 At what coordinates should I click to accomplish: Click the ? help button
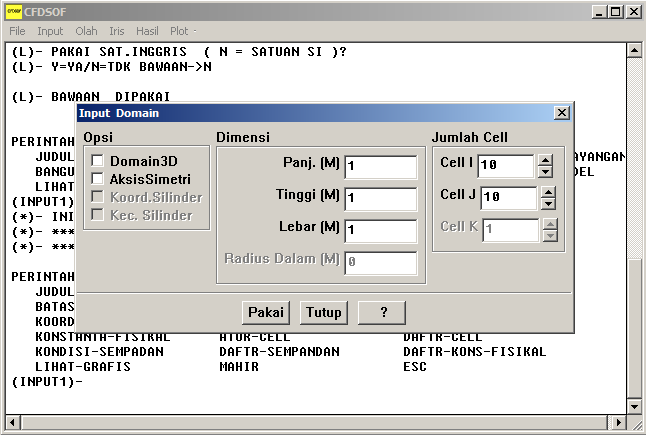coord(382,313)
